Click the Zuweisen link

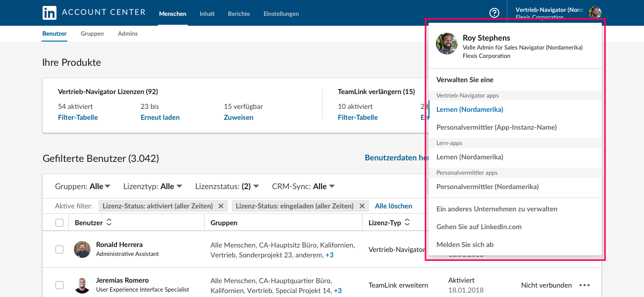click(238, 117)
